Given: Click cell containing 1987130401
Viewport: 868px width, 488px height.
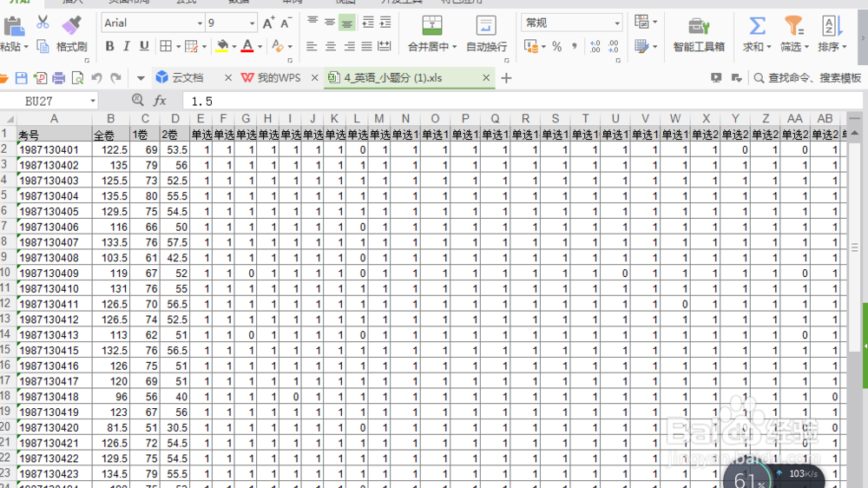Looking at the screenshot, I should 54,149.
